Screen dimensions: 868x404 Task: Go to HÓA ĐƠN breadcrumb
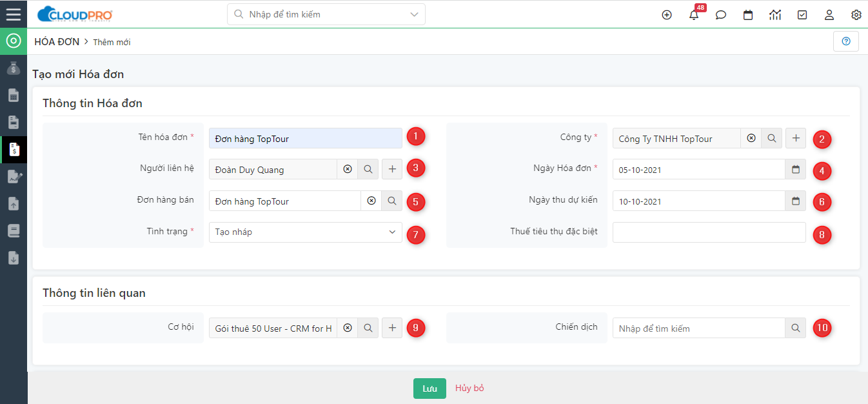pyautogui.click(x=57, y=42)
